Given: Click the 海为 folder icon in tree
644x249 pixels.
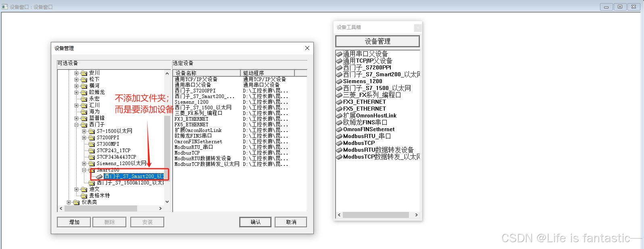Looking at the screenshot, I should [x=84, y=112].
